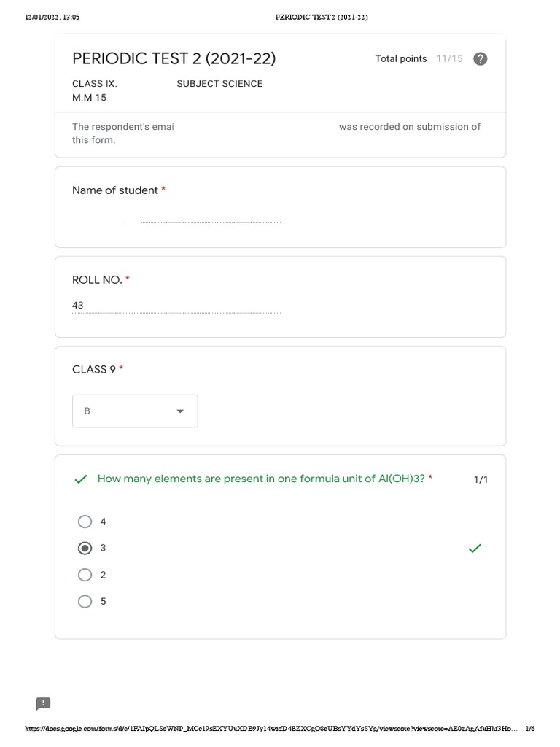The image size is (560, 747).
Task: Click the SUBJECT SCIENCE description text
Action: coord(219,84)
